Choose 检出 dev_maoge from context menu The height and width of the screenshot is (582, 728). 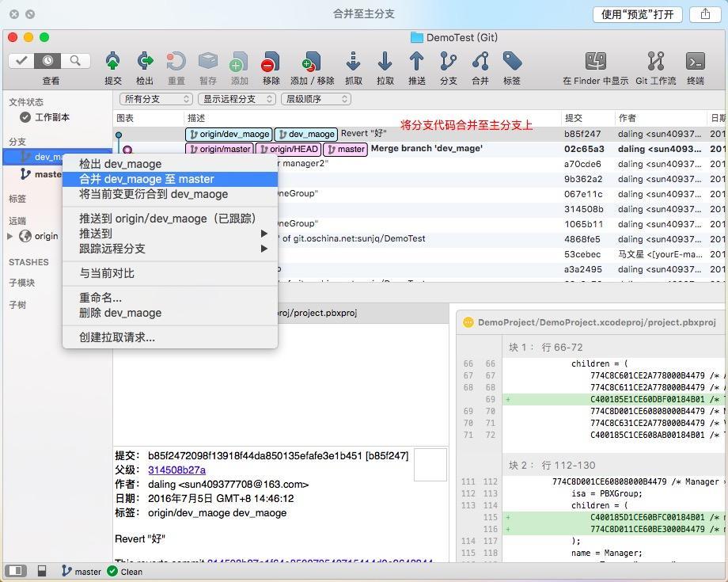point(170,164)
